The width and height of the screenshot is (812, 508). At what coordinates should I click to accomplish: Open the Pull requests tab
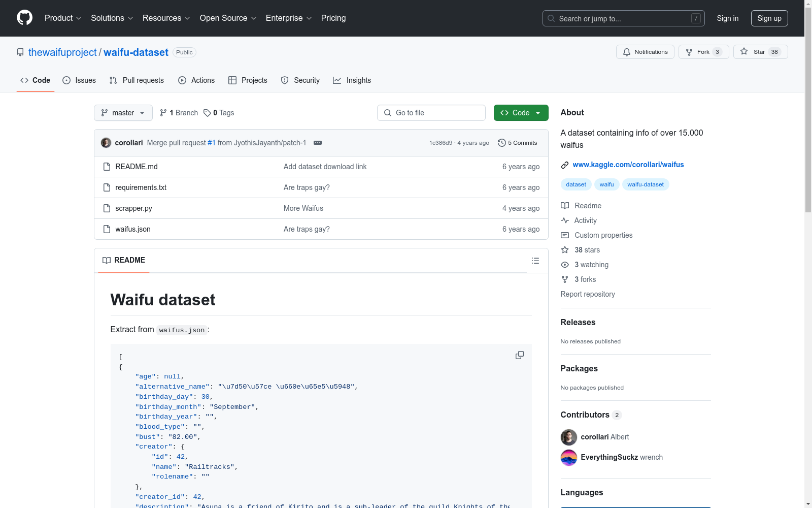(137, 80)
